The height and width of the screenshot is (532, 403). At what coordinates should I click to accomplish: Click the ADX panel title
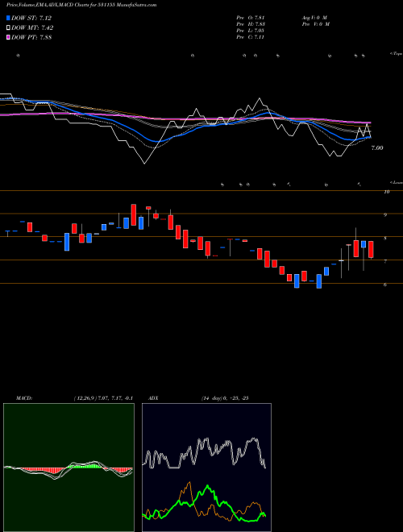[153, 398]
